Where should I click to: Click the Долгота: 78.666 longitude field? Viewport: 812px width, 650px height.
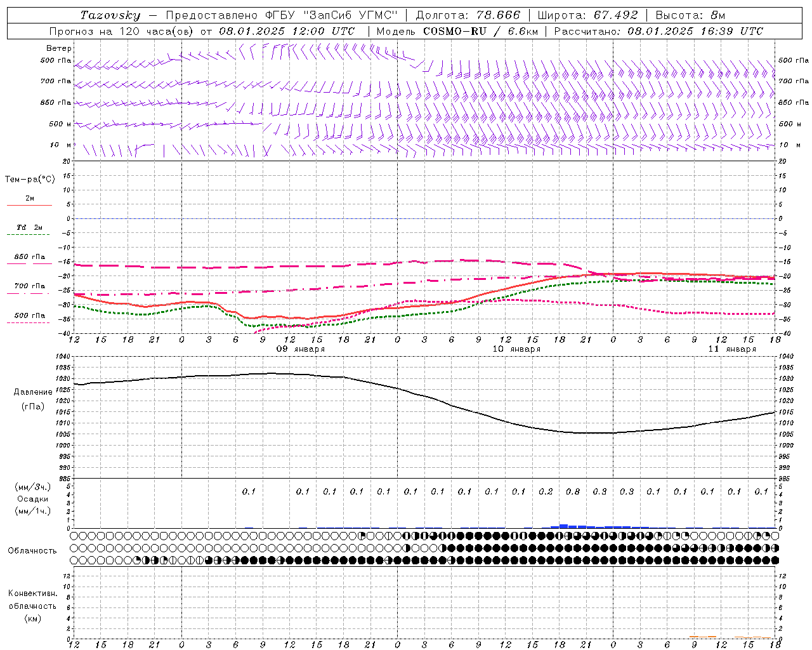[x=468, y=15]
